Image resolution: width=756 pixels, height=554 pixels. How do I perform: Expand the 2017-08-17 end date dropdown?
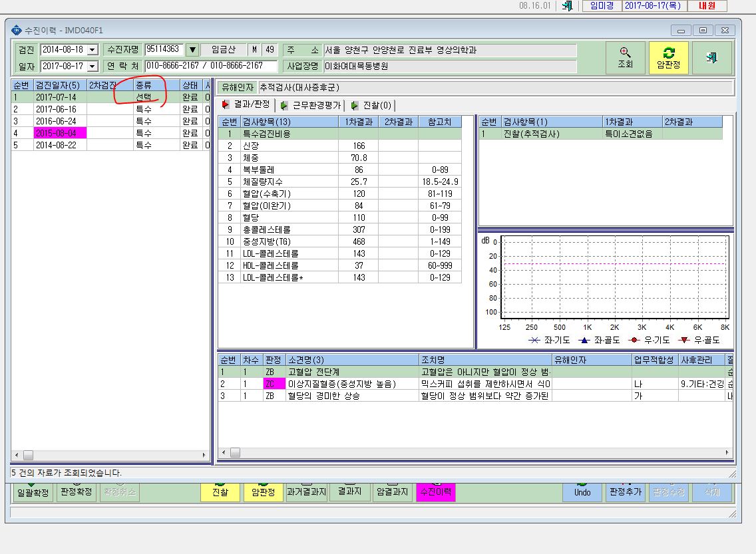tap(92, 66)
